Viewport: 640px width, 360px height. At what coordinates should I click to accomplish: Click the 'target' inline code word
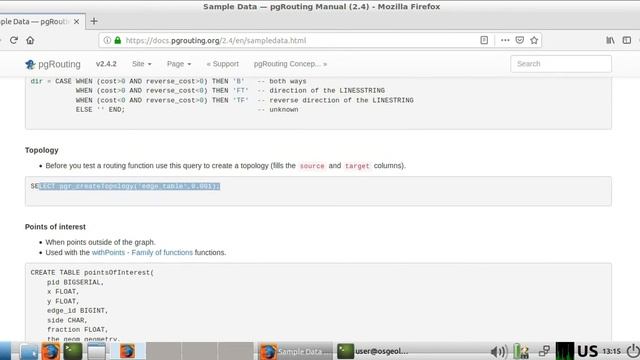(357, 166)
